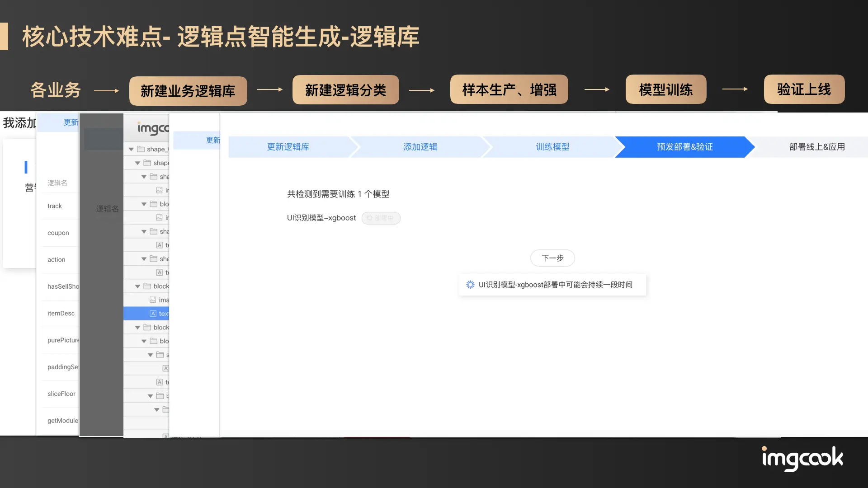Click the itemDesc logic name entry
This screenshot has width=868, height=488.
(x=61, y=314)
